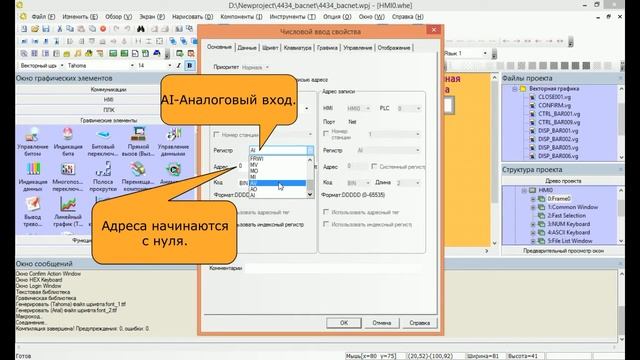Image resolution: width=640 pixels, height=360 pixels.
Task: Open the HMI dropdown in Адрес записи
Action: pos(368,109)
